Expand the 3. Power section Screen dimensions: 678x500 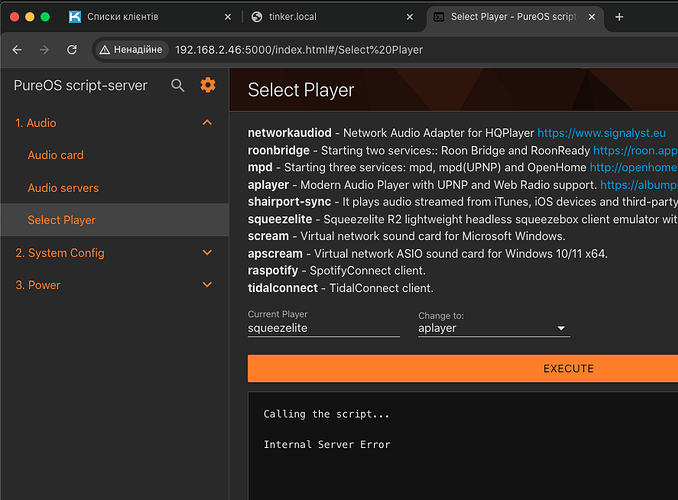click(x=115, y=285)
